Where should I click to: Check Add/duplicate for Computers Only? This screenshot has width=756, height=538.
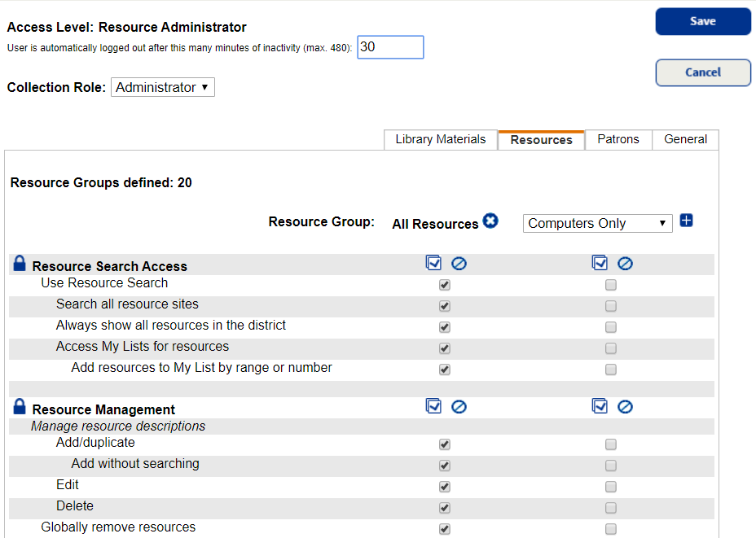click(x=611, y=444)
